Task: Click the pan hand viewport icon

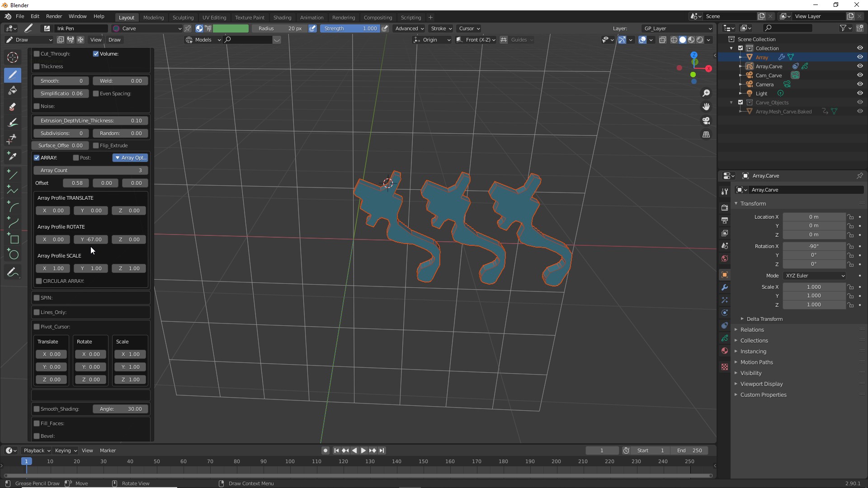Action: click(x=706, y=107)
